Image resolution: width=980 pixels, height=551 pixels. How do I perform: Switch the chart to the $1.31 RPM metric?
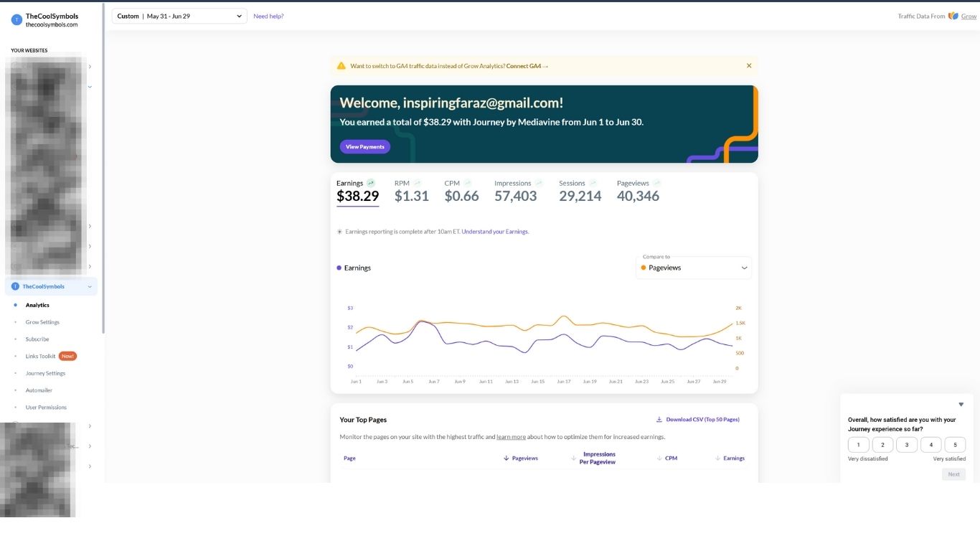[412, 196]
